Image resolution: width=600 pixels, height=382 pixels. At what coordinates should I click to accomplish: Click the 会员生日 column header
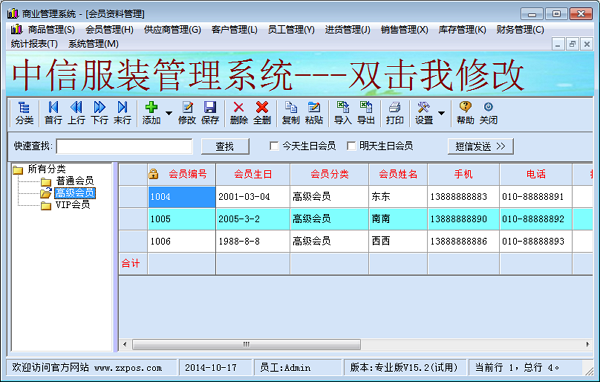coord(253,175)
